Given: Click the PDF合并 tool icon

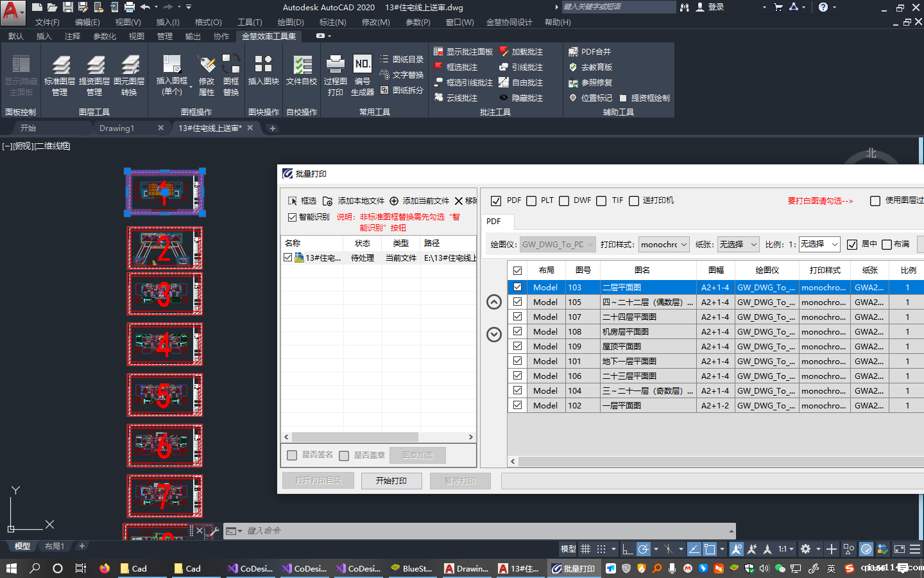Looking at the screenshot, I should coord(574,52).
